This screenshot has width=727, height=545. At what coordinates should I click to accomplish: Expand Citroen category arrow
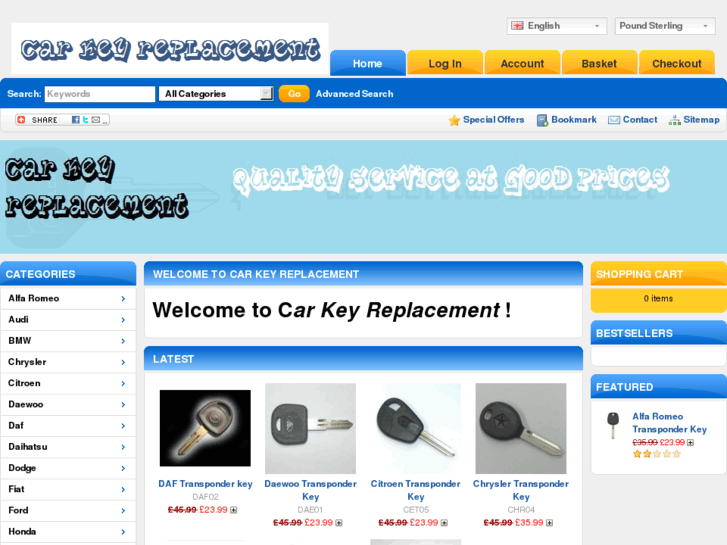point(123,384)
